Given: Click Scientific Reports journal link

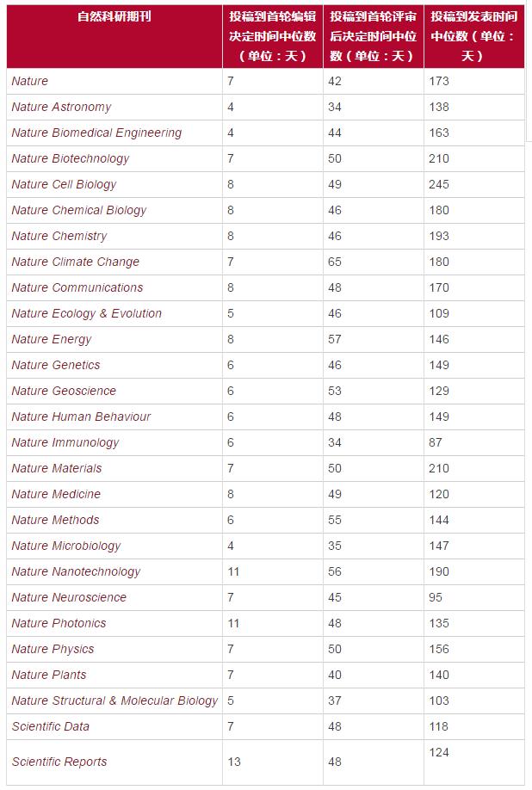Looking at the screenshot, I should click(x=59, y=762).
